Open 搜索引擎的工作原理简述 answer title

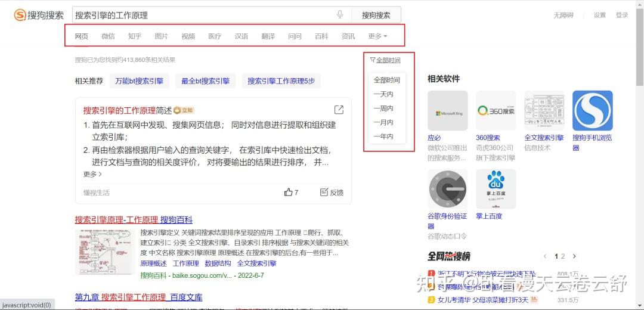(x=128, y=110)
